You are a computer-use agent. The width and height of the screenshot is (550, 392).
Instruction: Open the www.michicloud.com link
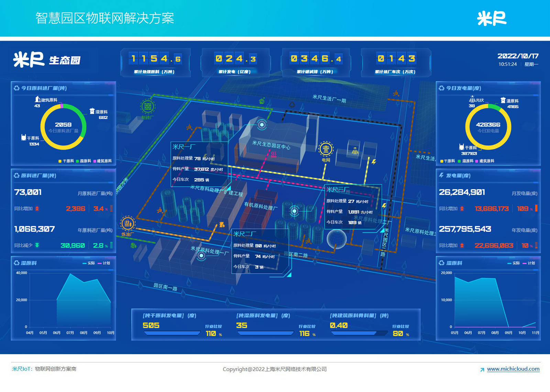[x=513, y=369]
